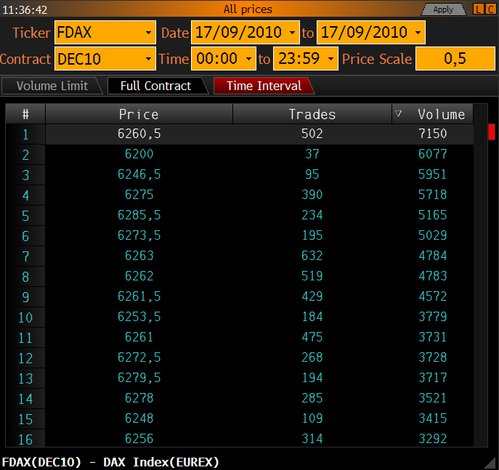The image size is (499, 470).
Task: Sort by the Volume column header
Action: pyautogui.click(x=432, y=114)
